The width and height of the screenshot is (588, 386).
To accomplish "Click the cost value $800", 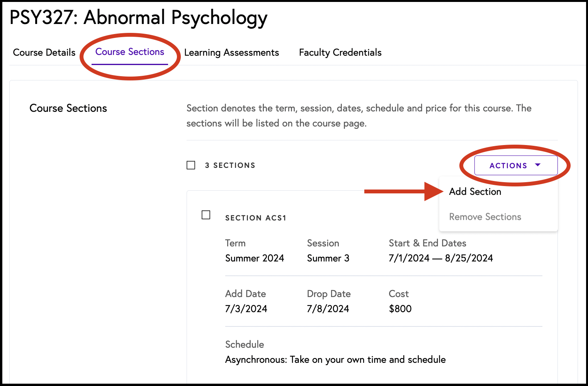I will pos(400,309).
